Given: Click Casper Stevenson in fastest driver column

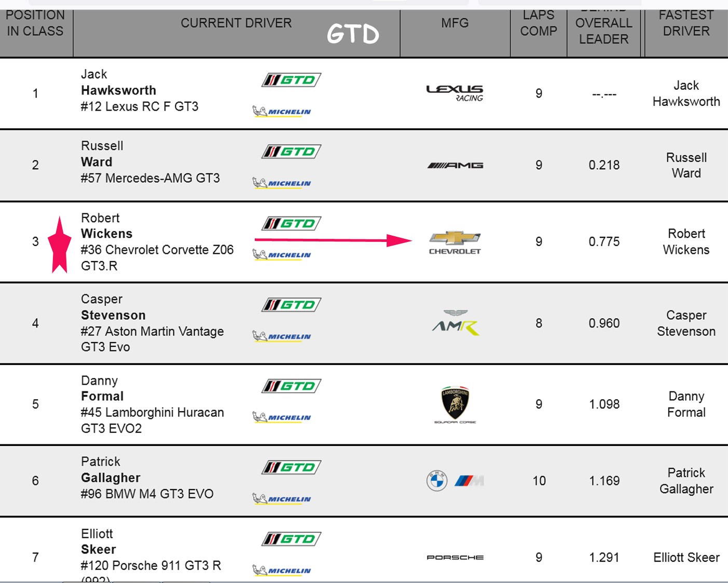Looking at the screenshot, I should point(686,323).
